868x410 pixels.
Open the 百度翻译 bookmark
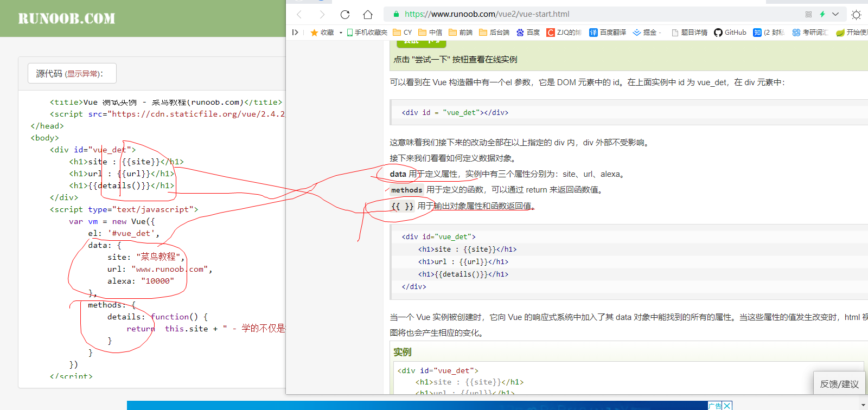(x=608, y=33)
